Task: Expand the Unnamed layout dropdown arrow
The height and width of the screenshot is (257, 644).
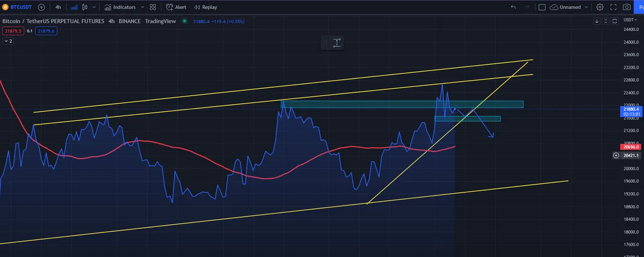Action: pos(586,7)
